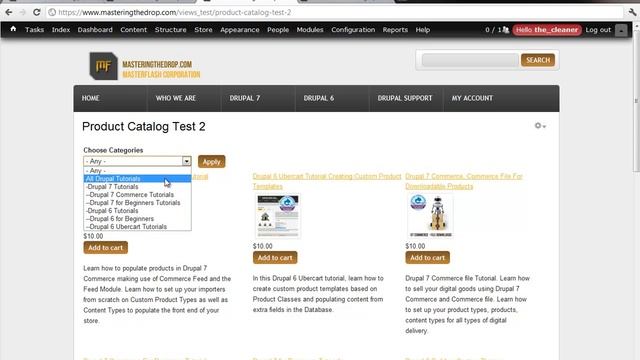Add the Commerce File tutorial to cart

(x=427, y=258)
